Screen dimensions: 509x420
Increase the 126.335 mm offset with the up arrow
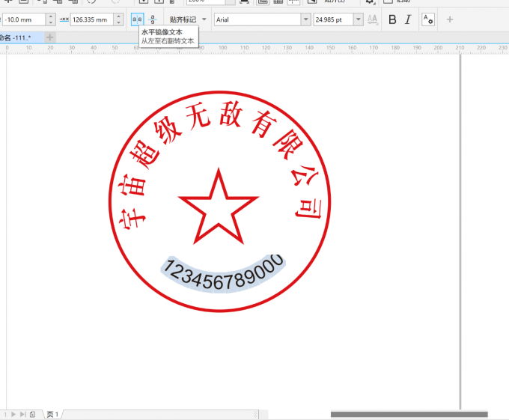[x=118, y=16]
